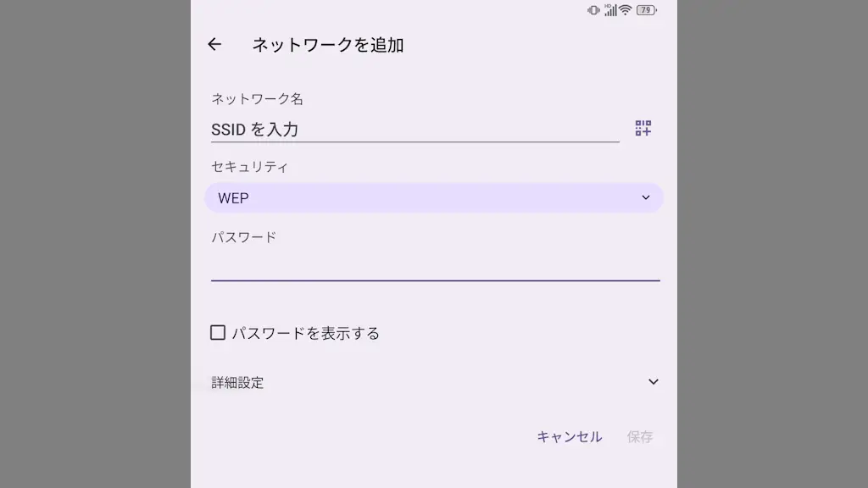This screenshot has height=488, width=868.
Task: Tap the QR code scan icon
Action: click(x=643, y=129)
